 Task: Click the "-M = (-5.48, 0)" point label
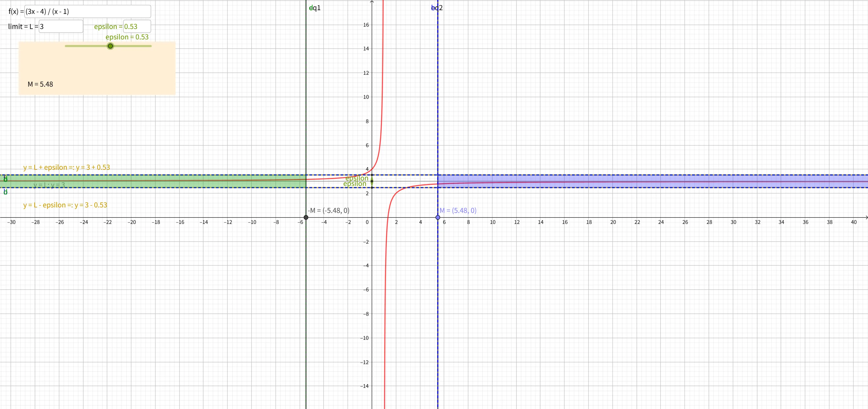point(328,211)
